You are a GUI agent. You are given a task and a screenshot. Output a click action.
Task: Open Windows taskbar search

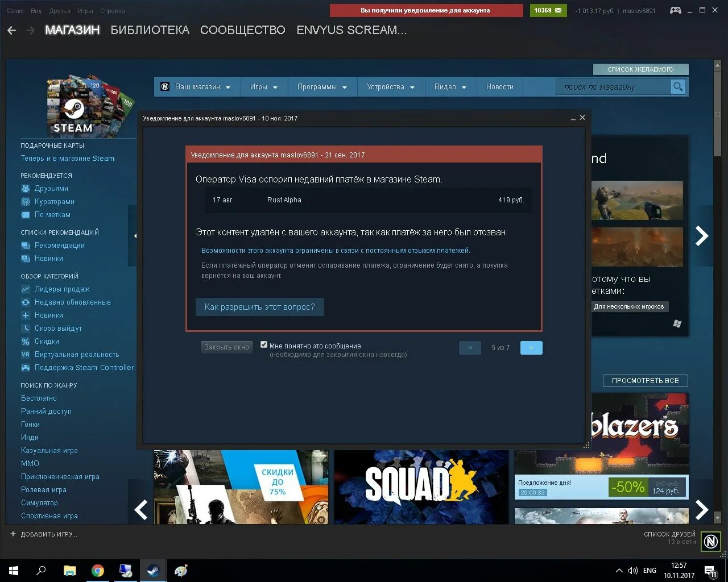(x=41, y=571)
